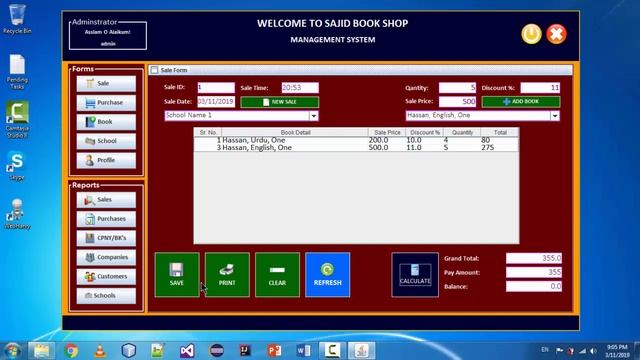This screenshot has width=640, height=360.
Task: Focus the Balance field
Action: (x=534, y=286)
